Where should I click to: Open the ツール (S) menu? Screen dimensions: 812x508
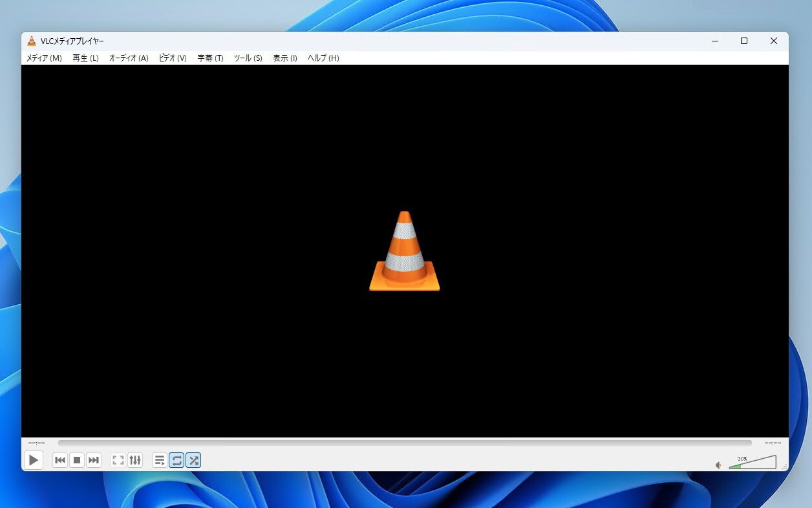point(248,58)
